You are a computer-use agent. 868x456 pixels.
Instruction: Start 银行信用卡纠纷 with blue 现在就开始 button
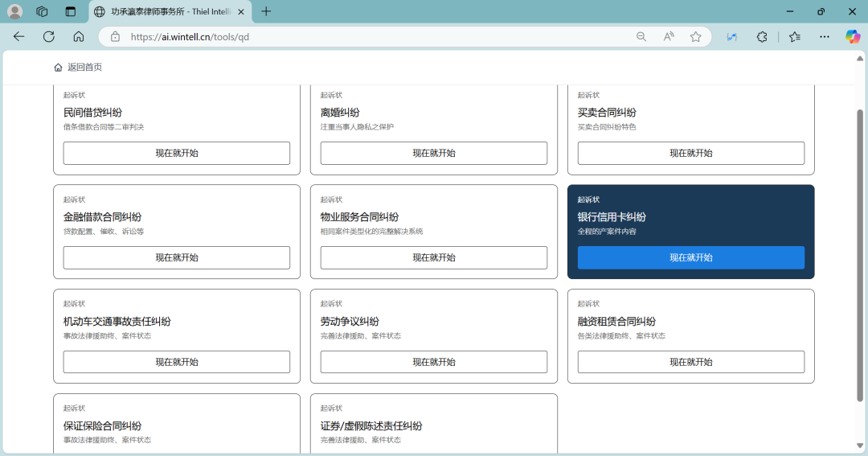click(x=690, y=257)
